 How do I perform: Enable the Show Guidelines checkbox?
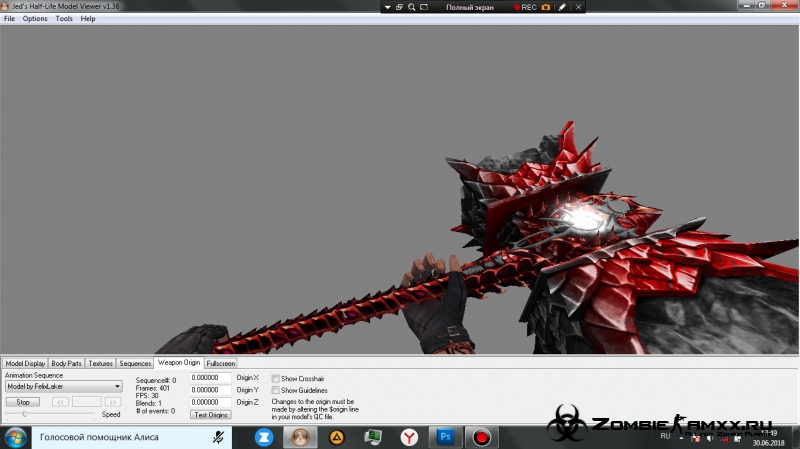[x=276, y=390]
